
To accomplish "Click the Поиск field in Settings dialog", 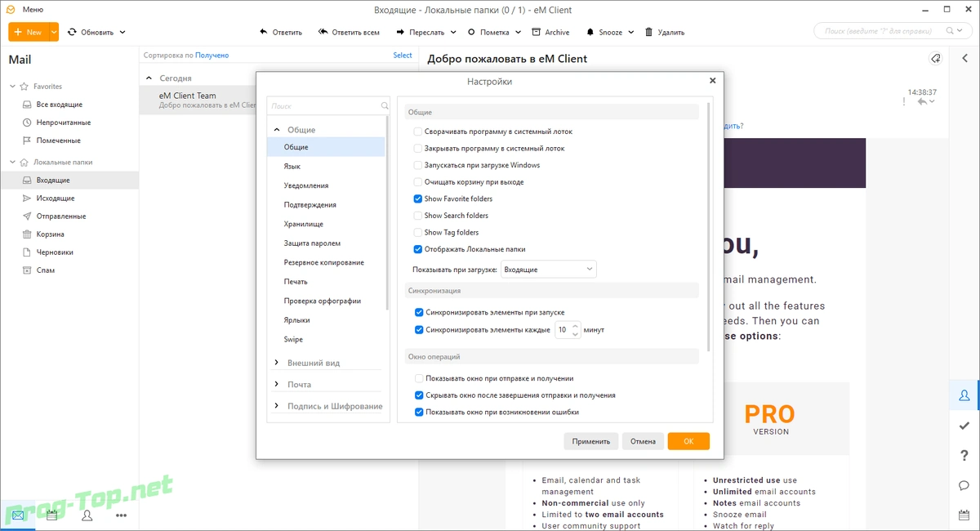I will click(x=323, y=106).
